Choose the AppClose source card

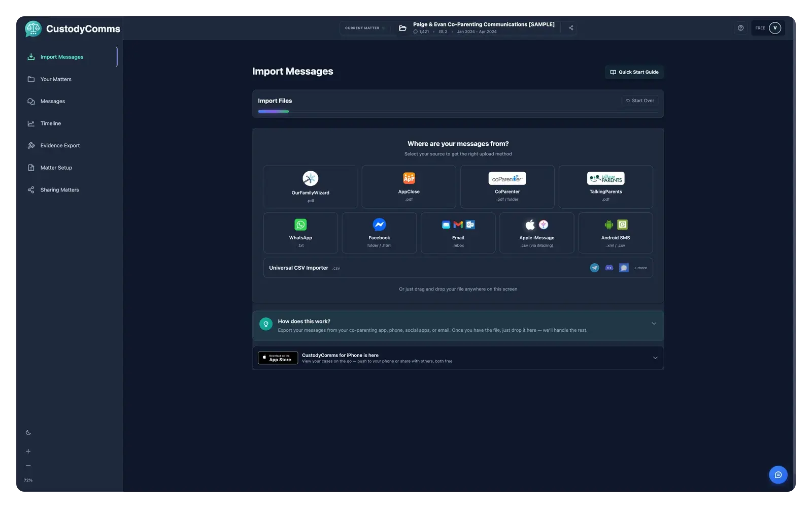click(x=409, y=186)
